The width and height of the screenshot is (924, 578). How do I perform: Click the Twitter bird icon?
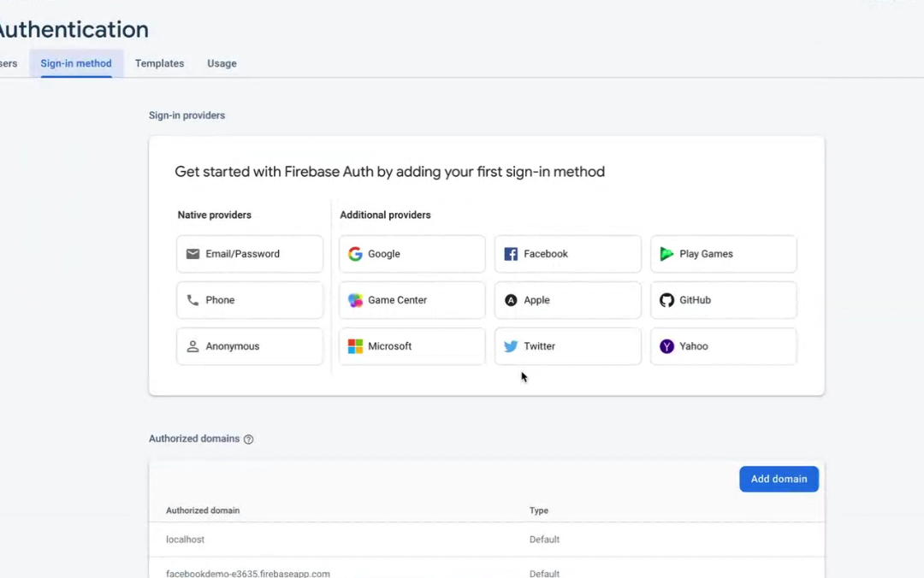tap(511, 346)
